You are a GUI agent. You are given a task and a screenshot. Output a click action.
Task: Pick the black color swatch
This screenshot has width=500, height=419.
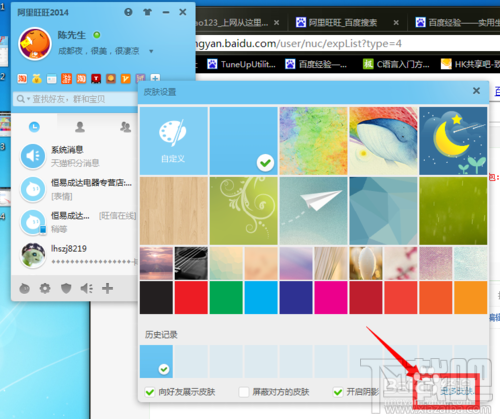coord(156,298)
